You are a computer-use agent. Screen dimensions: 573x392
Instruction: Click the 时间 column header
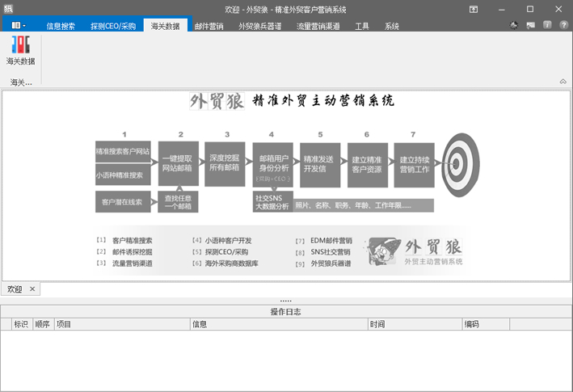415,324
